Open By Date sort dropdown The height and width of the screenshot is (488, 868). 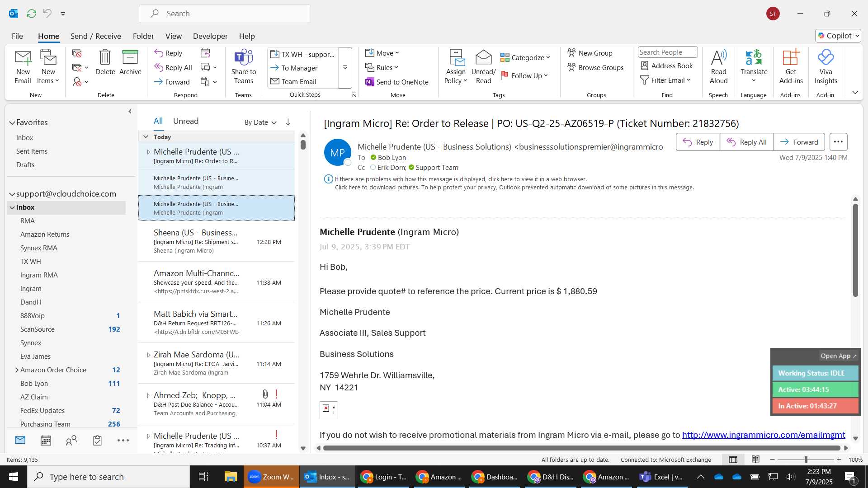click(260, 122)
